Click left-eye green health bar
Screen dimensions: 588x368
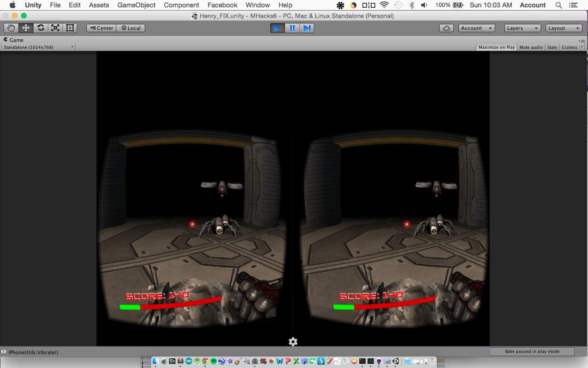click(130, 307)
